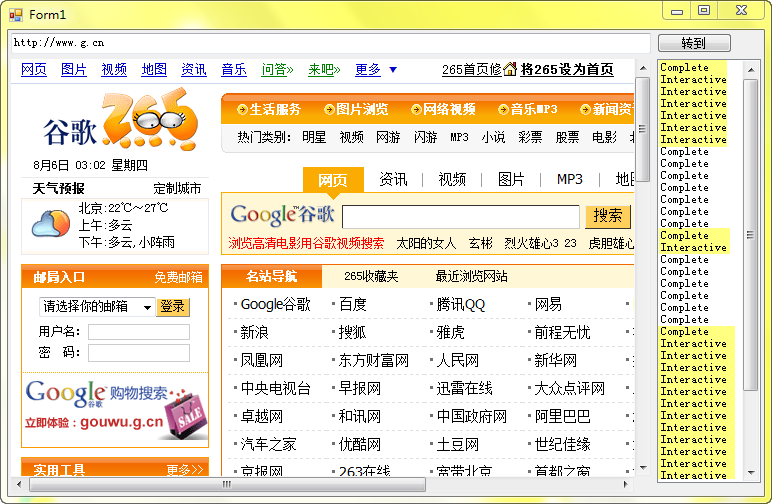Screen dimensions: 772x504
Task: Open the 来吧» link
Action: click(324, 69)
